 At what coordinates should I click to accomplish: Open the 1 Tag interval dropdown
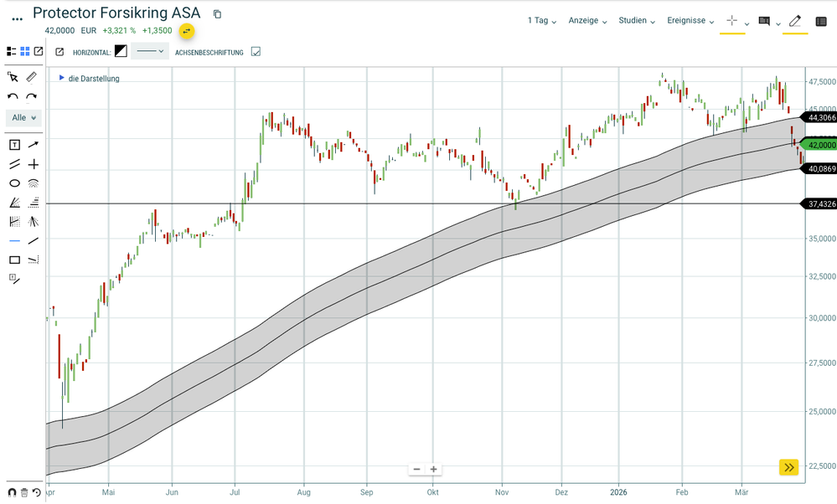point(542,20)
